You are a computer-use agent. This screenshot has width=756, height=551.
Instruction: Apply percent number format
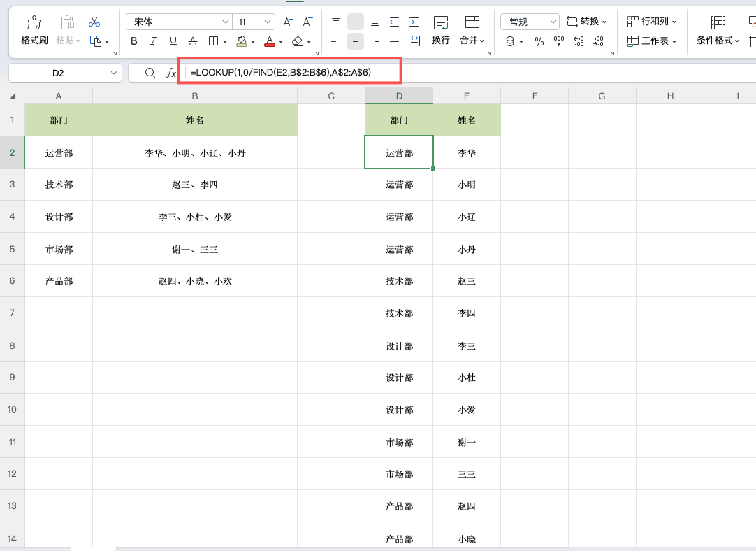(539, 41)
